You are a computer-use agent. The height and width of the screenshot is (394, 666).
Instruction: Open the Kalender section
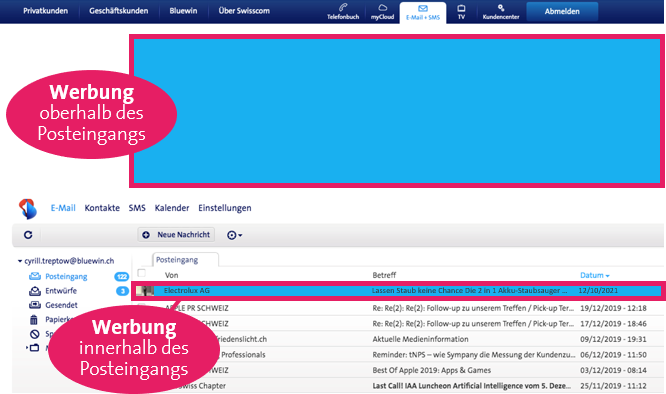172,208
